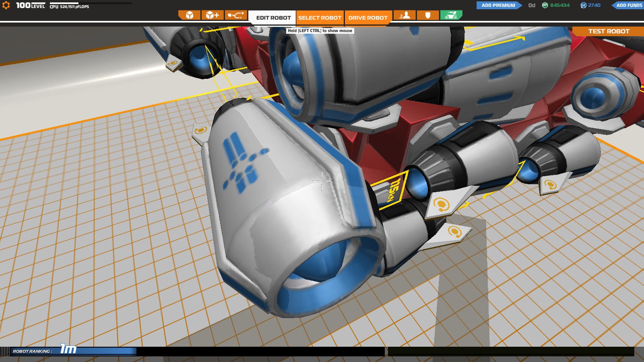Click the shield icon button
The image size is (644, 362).
coord(428,15)
